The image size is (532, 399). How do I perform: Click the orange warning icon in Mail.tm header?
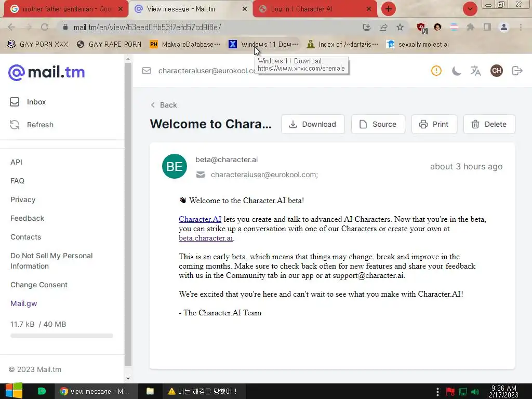coord(436,71)
